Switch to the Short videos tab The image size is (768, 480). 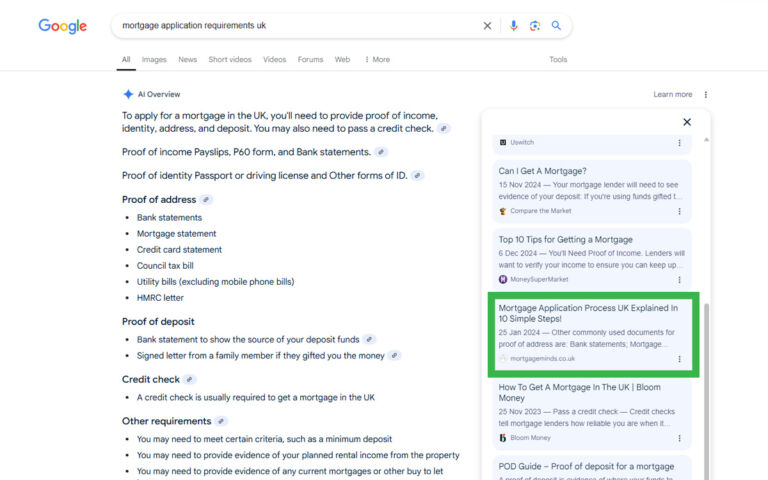point(230,60)
